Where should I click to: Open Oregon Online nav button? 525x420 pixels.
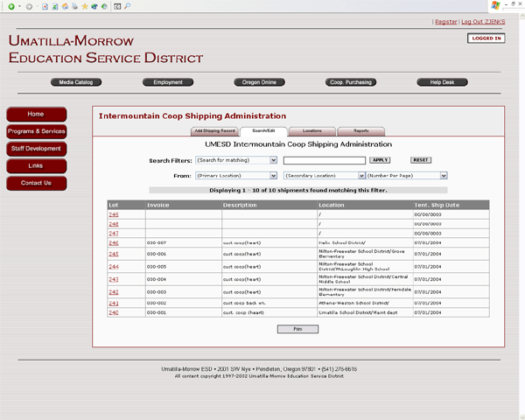click(x=259, y=82)
